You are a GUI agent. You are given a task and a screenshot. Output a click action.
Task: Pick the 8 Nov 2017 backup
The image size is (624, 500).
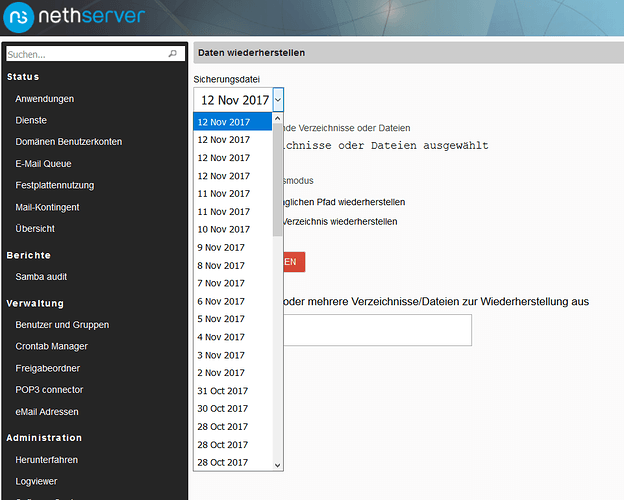coord(233,266)
